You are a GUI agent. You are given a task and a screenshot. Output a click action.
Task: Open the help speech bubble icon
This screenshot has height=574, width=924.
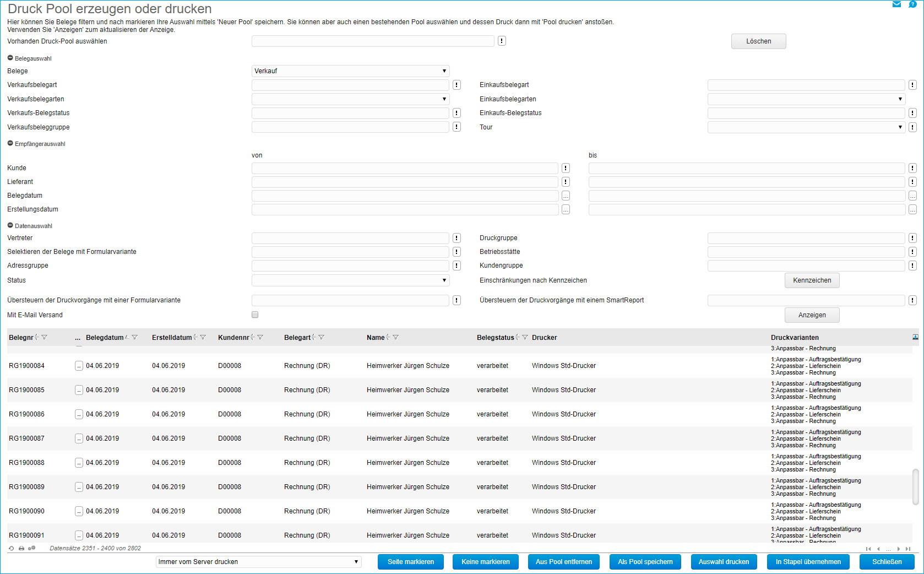click(912, 4)
